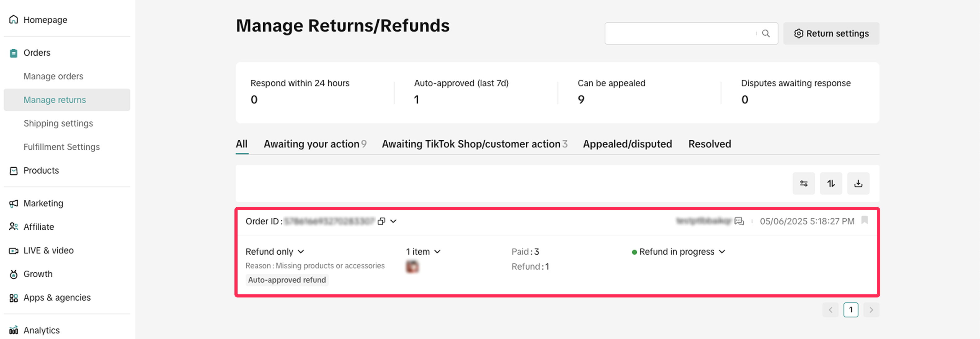Open chat with the customer icon

(739, 221)
